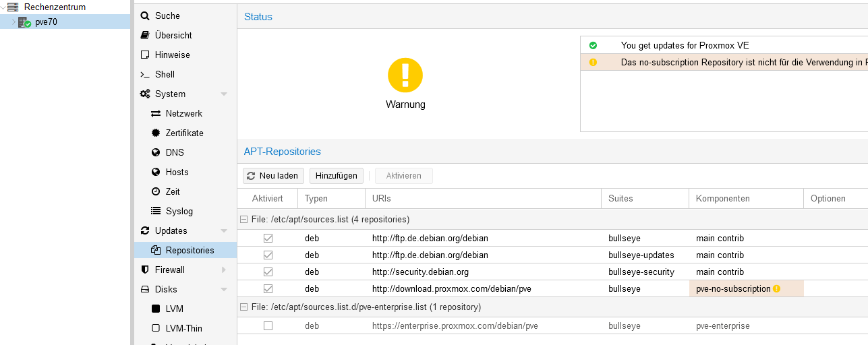Select the http://download.proxmox.com/debian/pve URI cell
This screenshot has width=868, height=345.
484,289
